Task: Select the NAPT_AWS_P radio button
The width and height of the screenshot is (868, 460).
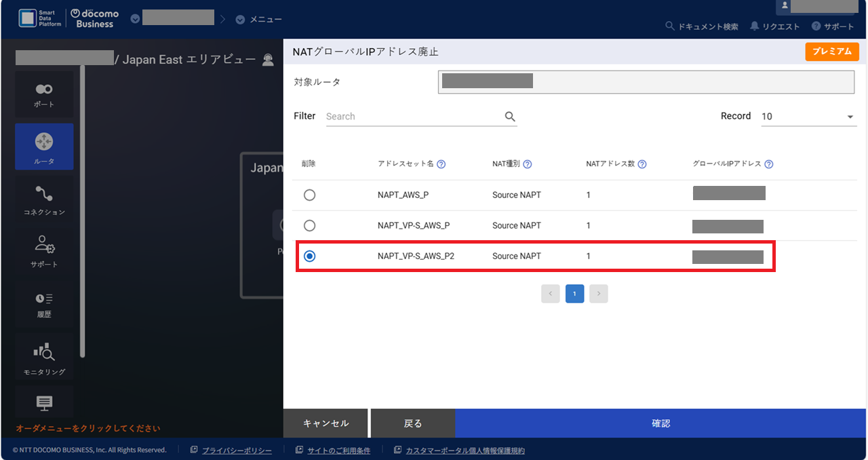Action: tap(309, 195)
